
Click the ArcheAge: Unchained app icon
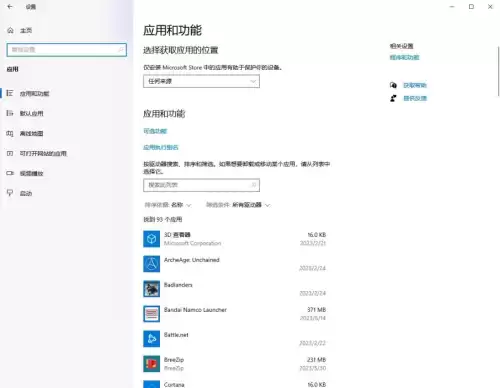pyautogui.click(x=151, y=264)
